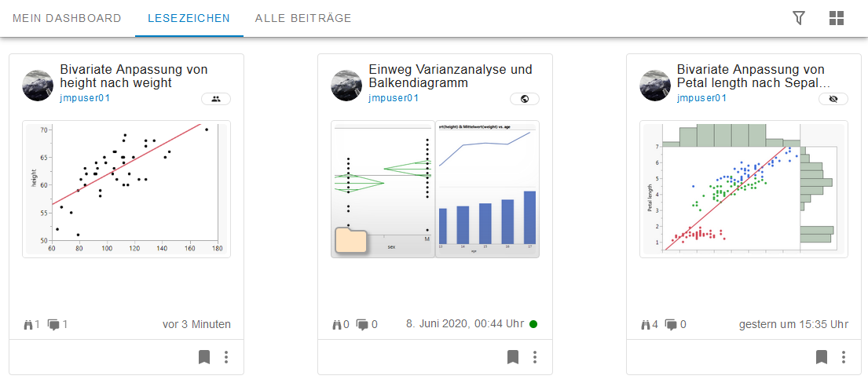Click the group sharing badge on height post
868x383 pixels.
tap(216, 99)
